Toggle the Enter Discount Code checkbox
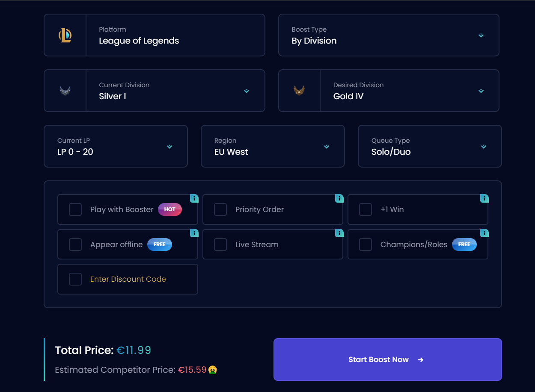Image resolution: width=535 pixels, height=392 pixels. click(75, 279)
